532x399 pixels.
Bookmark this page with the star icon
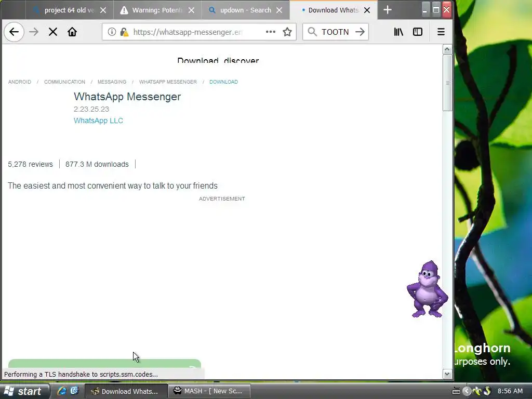(287, 32)
